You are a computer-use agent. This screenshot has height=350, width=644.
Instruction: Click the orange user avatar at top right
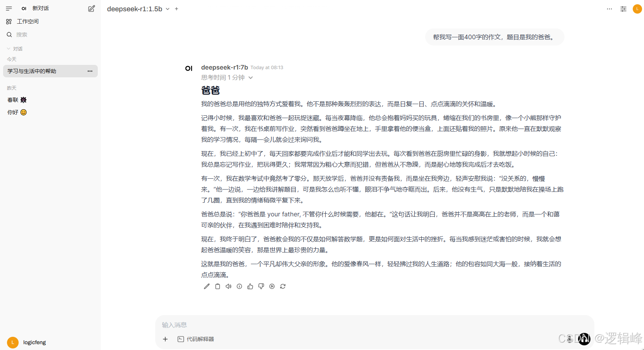pos(637,9)
